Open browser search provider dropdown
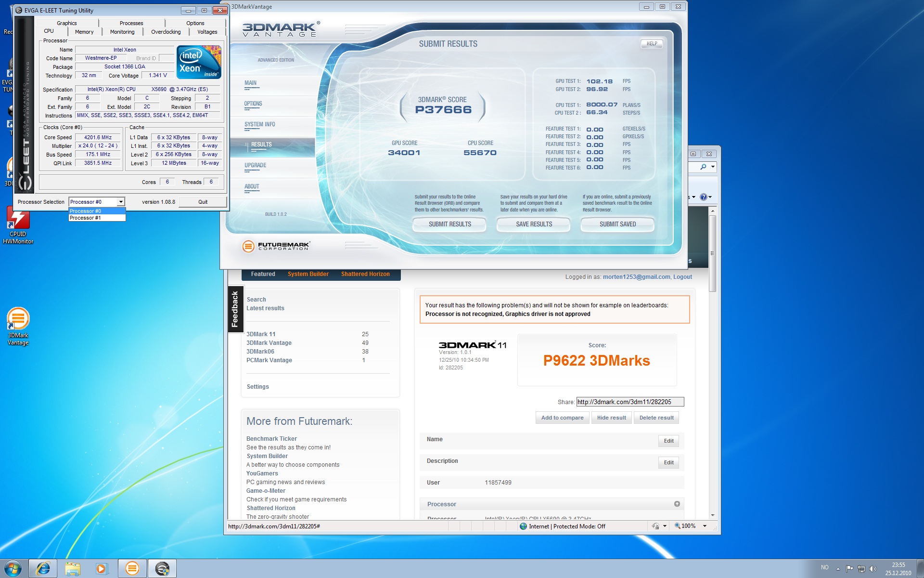924x578 pixels. 713,167
